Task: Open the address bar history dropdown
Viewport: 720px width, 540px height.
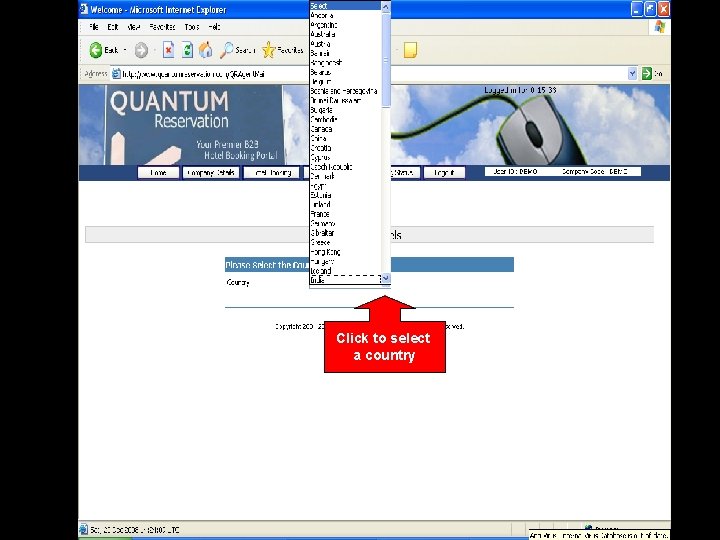Action: click(x=632, y=73)
